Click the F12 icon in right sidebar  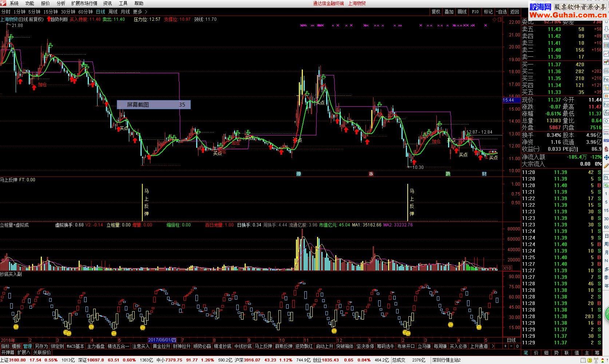coord(606,104)
